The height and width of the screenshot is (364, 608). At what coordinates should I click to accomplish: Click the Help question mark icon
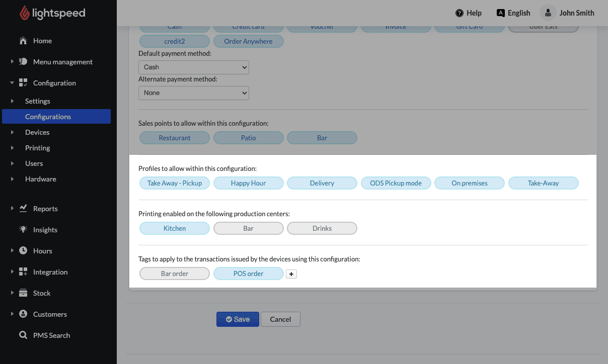tap(459, 13)
